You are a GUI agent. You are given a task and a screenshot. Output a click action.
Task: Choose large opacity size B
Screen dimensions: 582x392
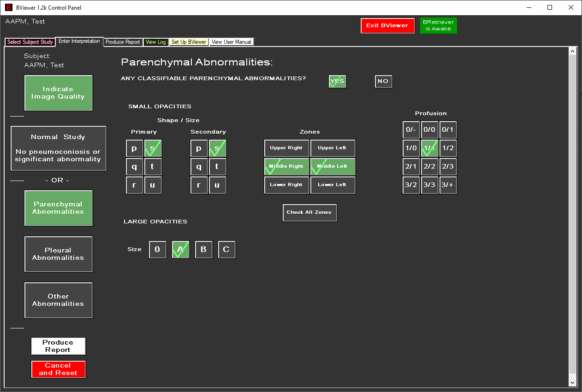coord(203,250)
